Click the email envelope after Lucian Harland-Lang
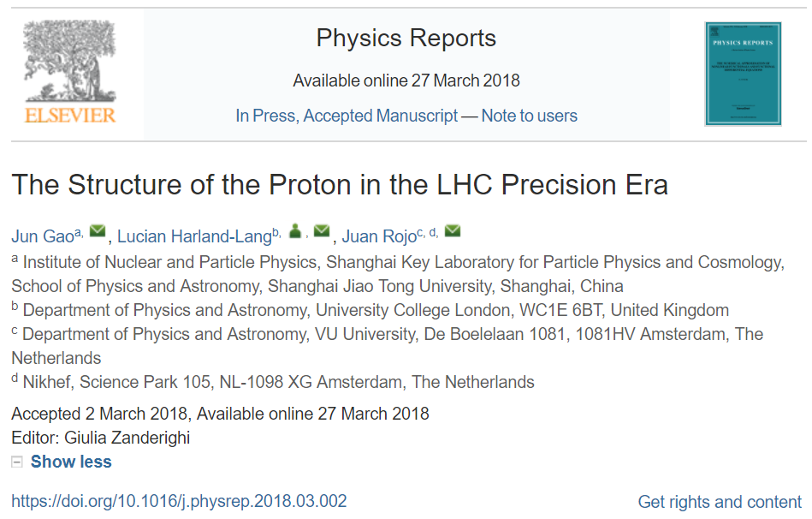Image resolution: width=812 pixels, height=519 pixels. click(x=322, y=231)
